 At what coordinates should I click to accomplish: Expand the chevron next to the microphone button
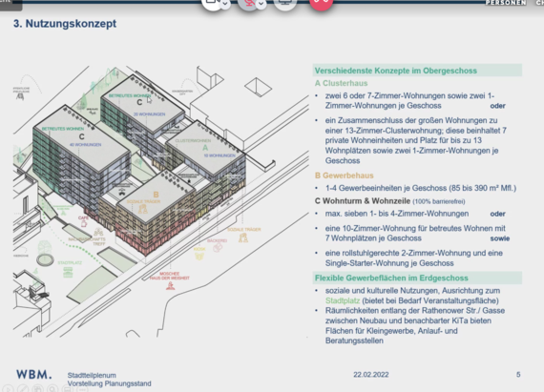point(261,4)
